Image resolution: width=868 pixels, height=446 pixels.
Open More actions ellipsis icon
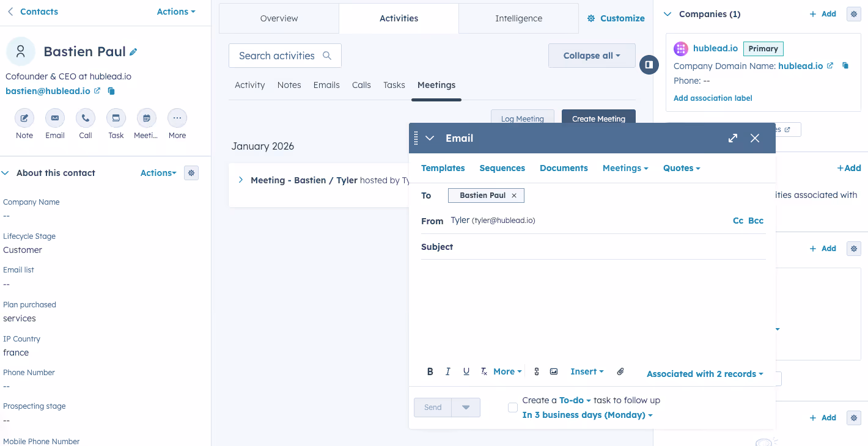coord(177,118)
